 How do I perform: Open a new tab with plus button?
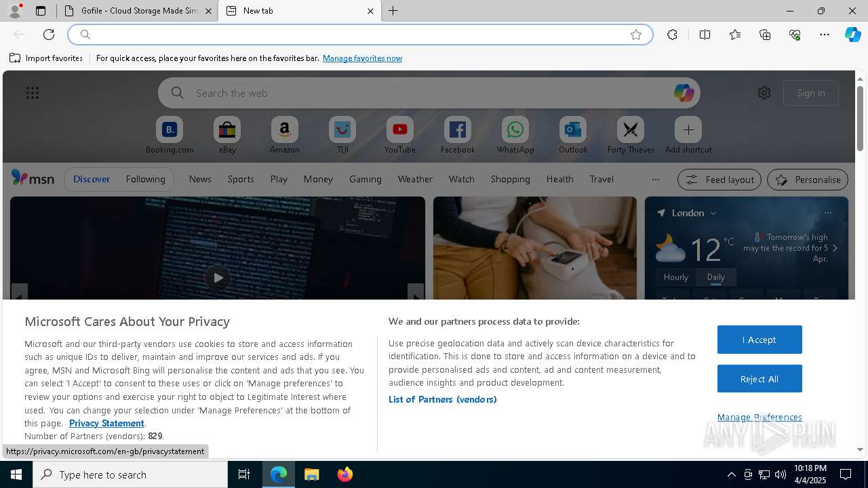[393, 11]
